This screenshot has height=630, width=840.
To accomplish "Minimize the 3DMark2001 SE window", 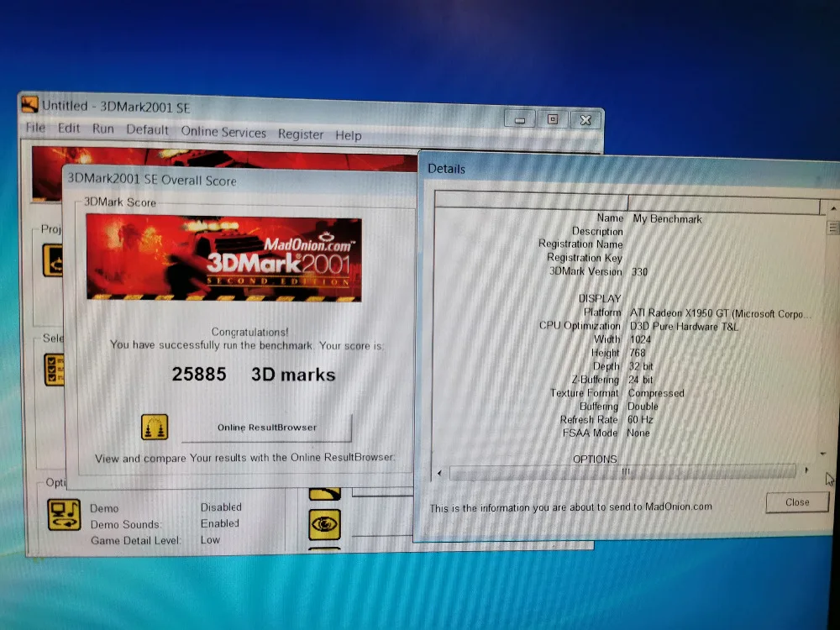I will coord(520,119).
